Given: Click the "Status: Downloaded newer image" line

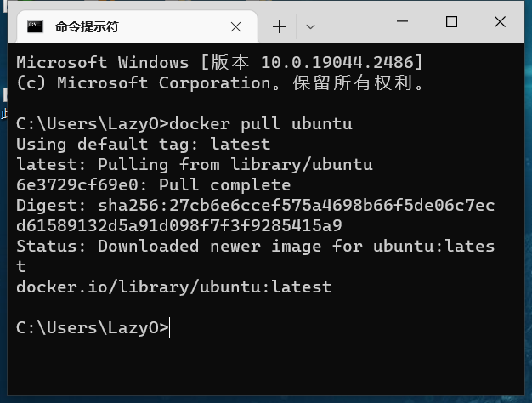Looking at the screenshot, I should pos(255,247).
